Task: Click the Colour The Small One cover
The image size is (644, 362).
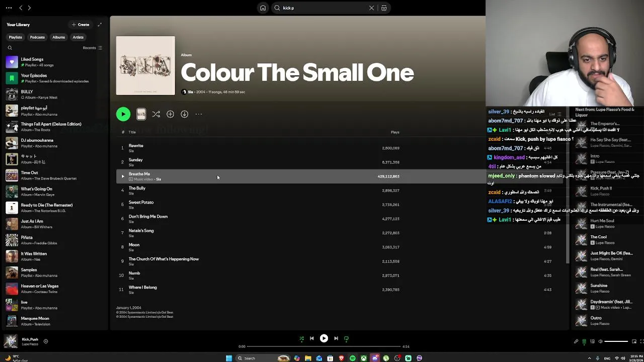Action: click(x=145, y=65)
